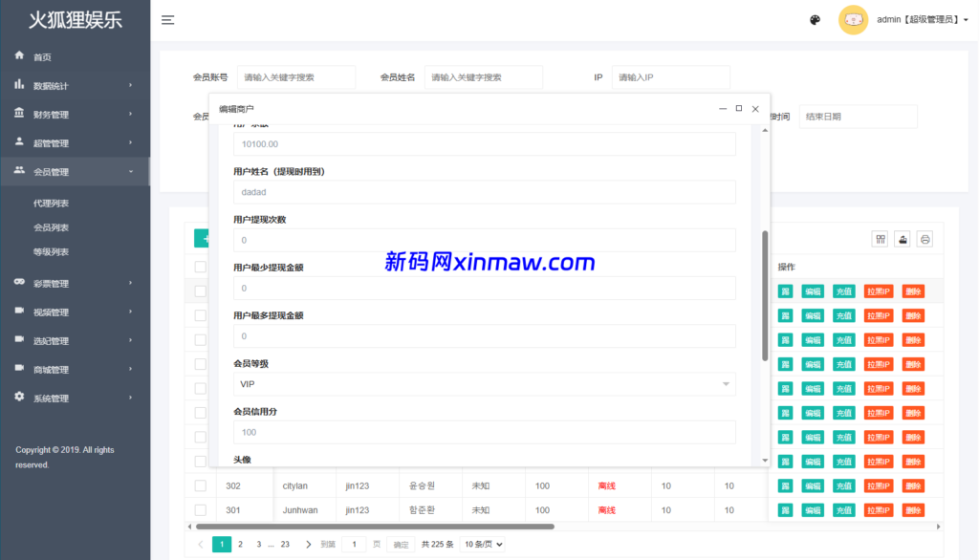The height and width of the screenshot is (560, 979).
Task: Open 超管管理 person icon
Action: (x=19, y=142)
